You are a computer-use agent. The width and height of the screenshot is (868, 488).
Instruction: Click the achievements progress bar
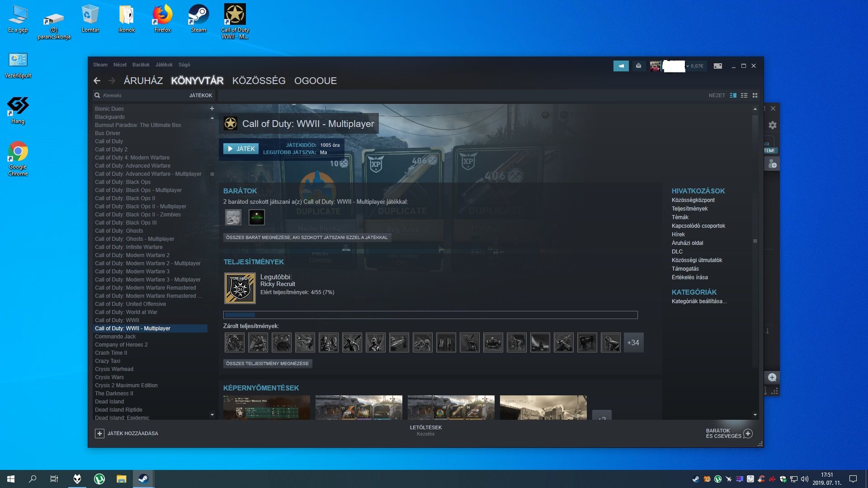coord(430,315)
